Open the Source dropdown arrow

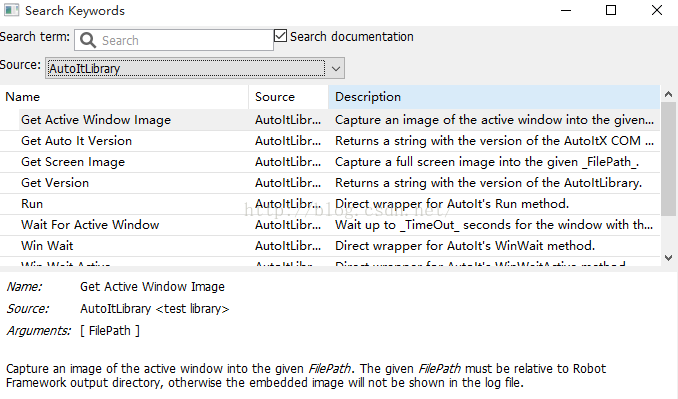click(336, 68)
